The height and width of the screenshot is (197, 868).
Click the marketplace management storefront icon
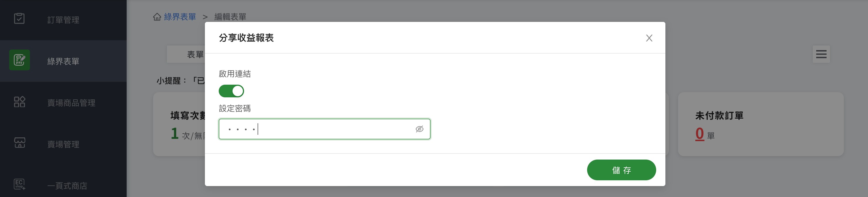pyautogui.click(x=20, y=143)
